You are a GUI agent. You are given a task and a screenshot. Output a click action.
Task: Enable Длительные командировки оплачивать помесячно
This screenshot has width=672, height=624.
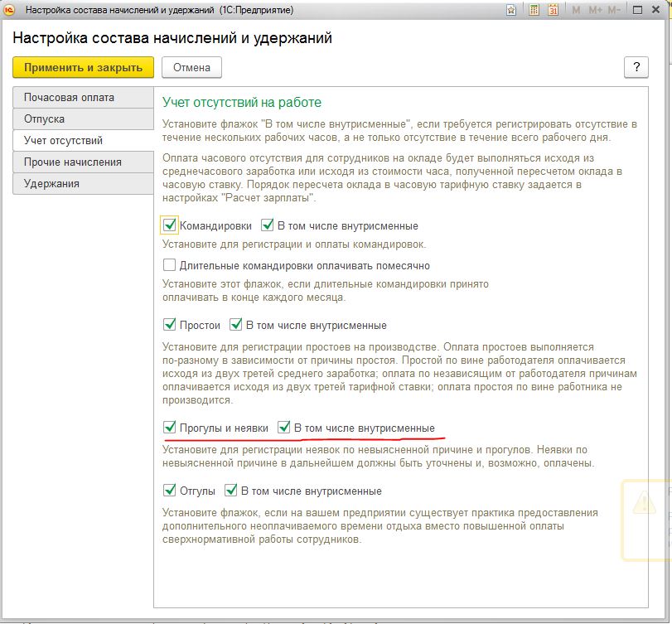tap(169, 265)
